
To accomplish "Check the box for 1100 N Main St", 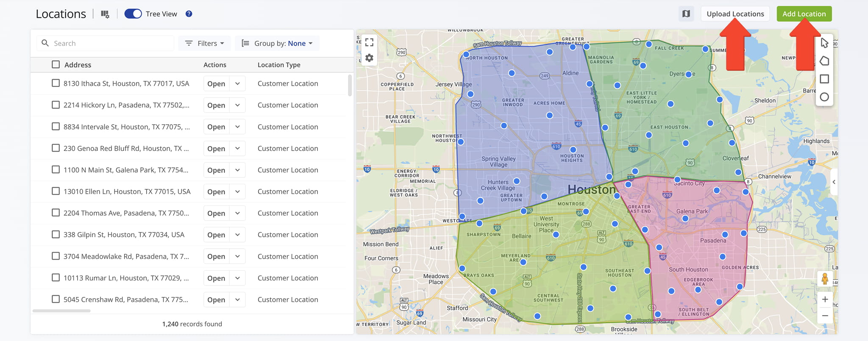I will (56, 169).
